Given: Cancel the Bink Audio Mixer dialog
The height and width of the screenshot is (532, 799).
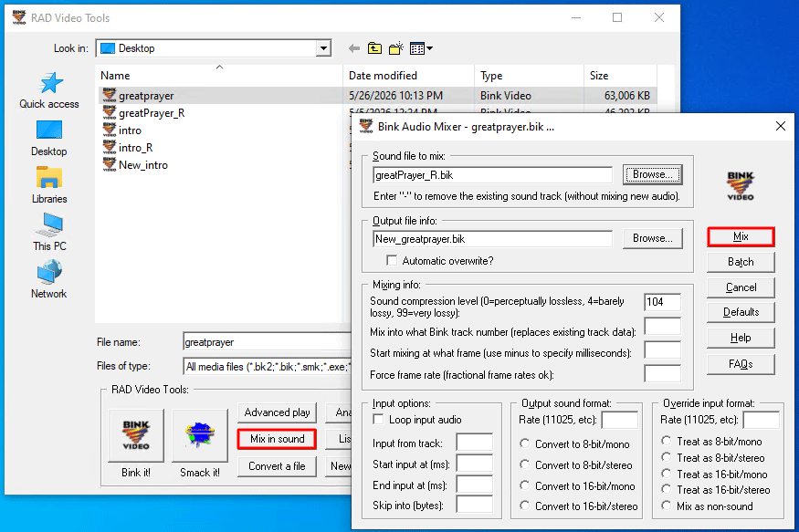Looking at the screenshot, I should click(741, 287).
